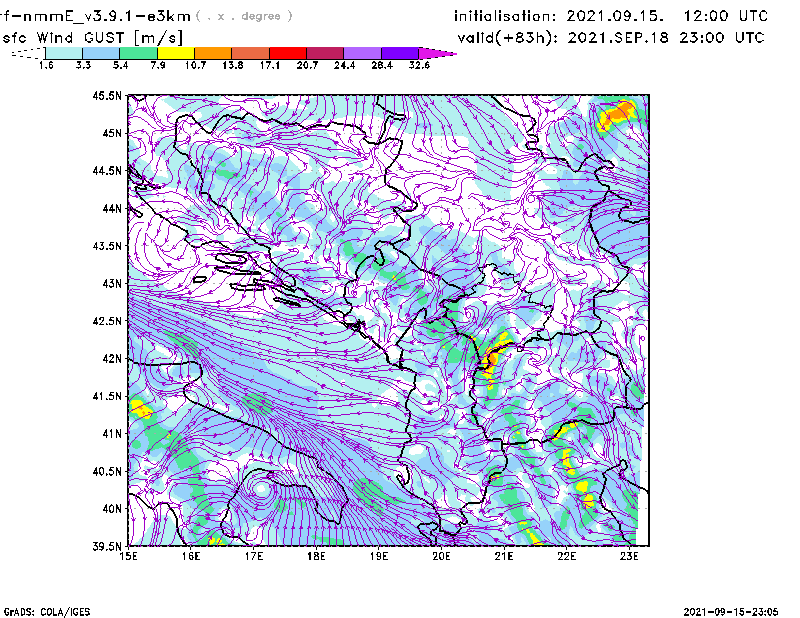Click the salmon 13.8–17.1 legend swatch
Screen dimensions: 800x618
251,53
